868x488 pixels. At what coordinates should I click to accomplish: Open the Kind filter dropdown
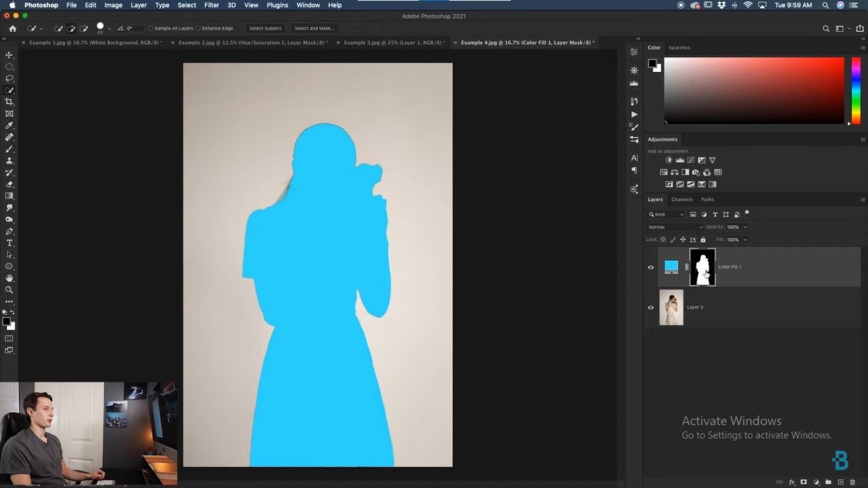pos(665,214)
